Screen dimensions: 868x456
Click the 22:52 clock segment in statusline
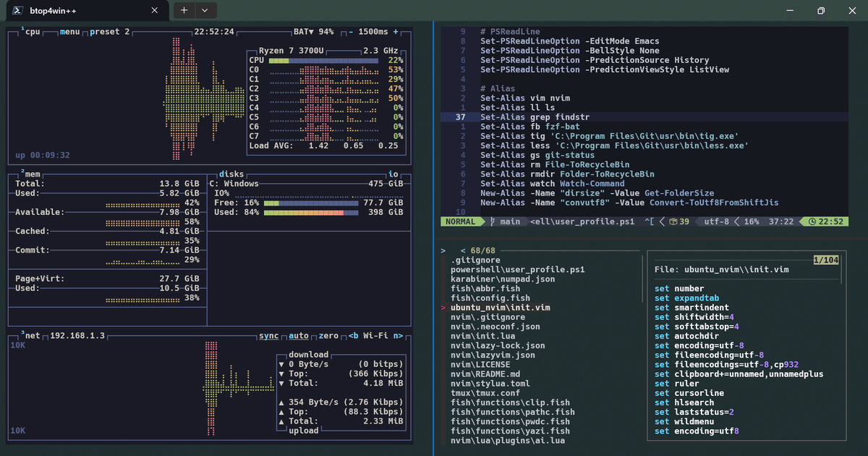pos(827,221)
